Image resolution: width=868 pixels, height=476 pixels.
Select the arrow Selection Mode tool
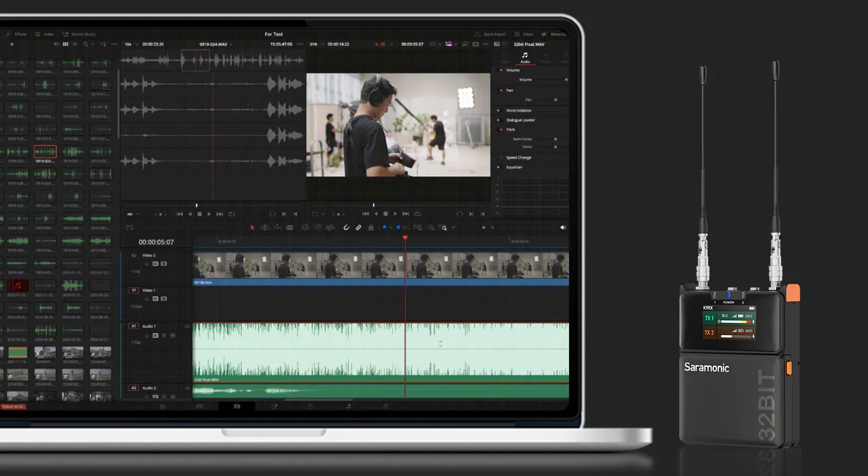tap(252, 227)
